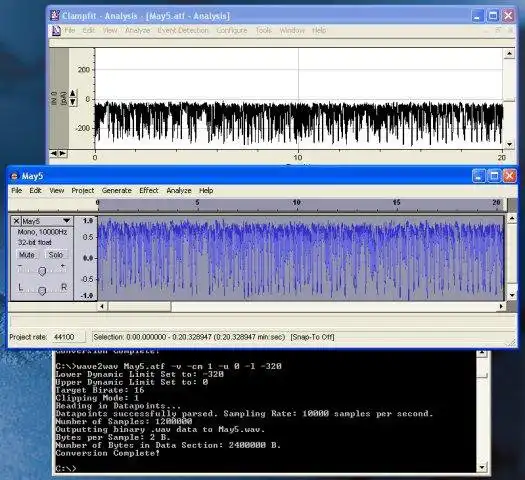Click Audacity horizontal scrollbar thumb
Screen dimensions: 525x480
(x=140, y=306)
